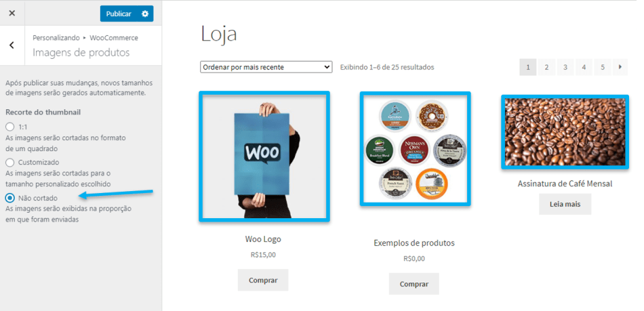Jump to page 4 in pagination
The height and width of the screenshot is (311, 644).
(584, 67)
